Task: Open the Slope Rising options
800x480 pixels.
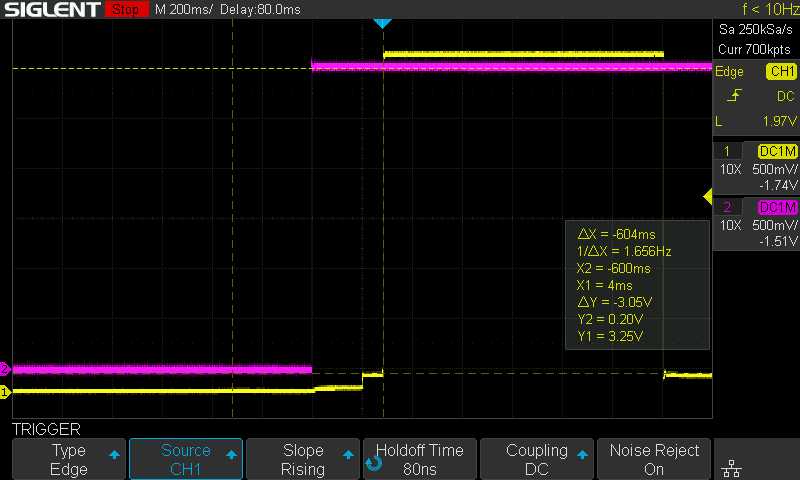Action: tap(303, 459)
